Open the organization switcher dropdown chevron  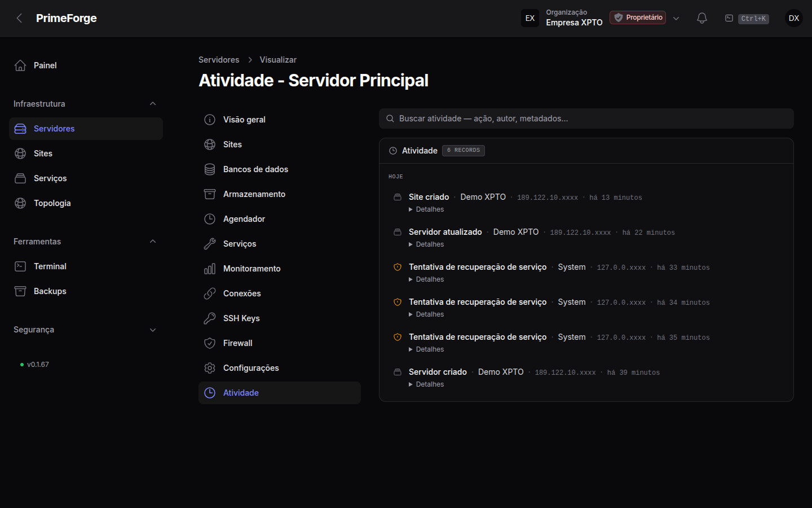pos(676,18)
